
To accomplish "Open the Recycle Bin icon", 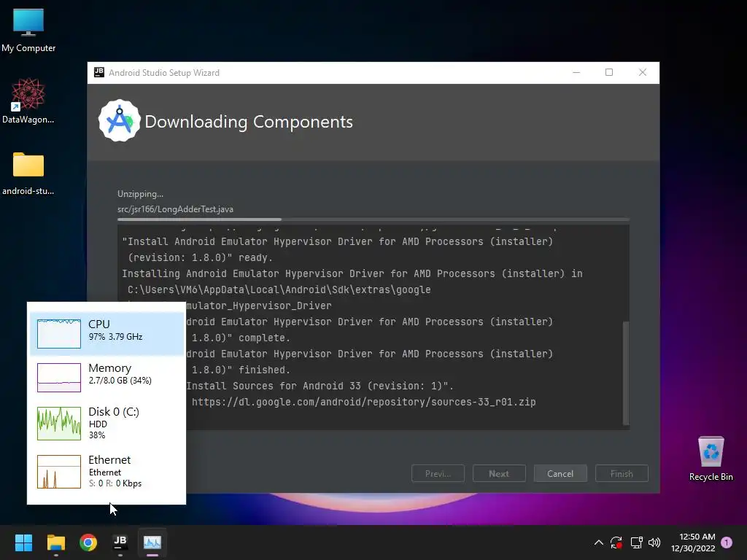I will pos(711,459).
